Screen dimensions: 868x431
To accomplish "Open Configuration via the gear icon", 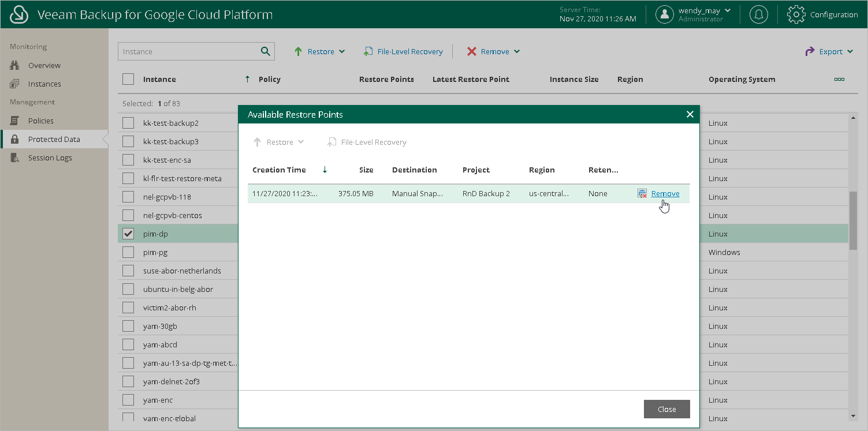I will tap(796, 14).
